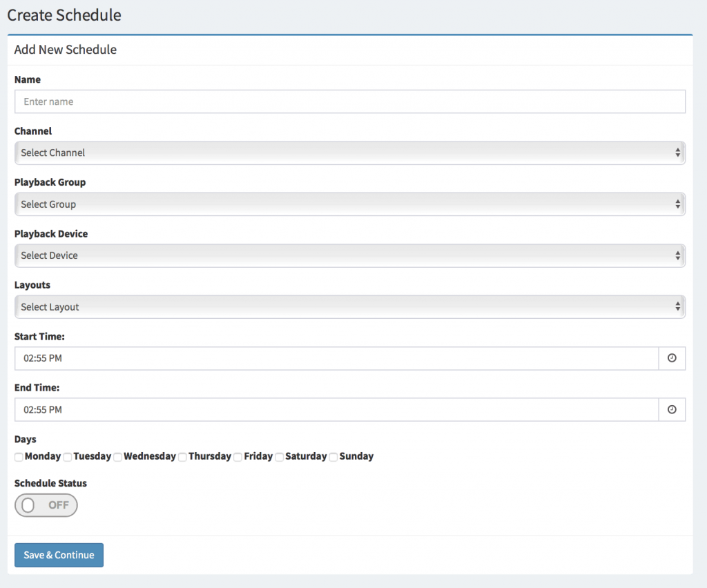707x588 pixels.
Task: Click the Channel label
Action: click(x=33, y=131)
